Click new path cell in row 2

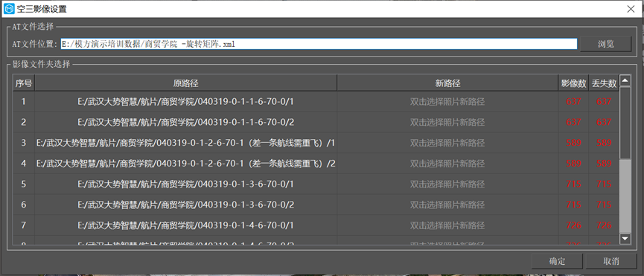[447, 122]
